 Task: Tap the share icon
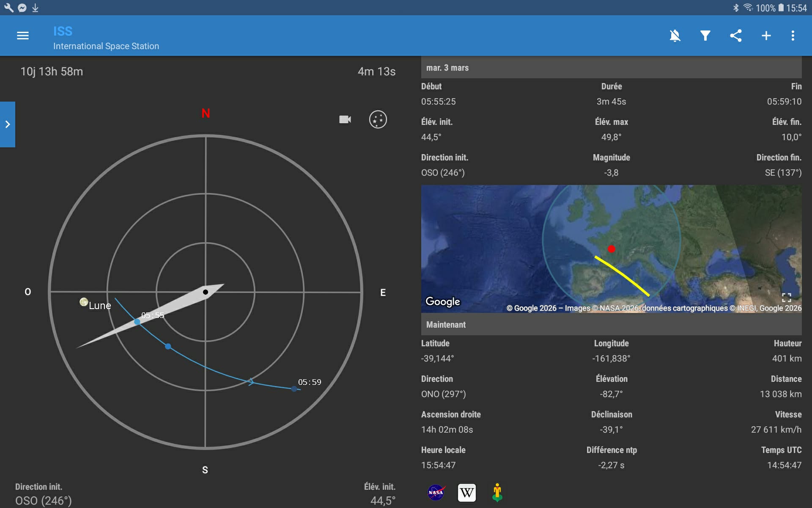click(736, 36)
